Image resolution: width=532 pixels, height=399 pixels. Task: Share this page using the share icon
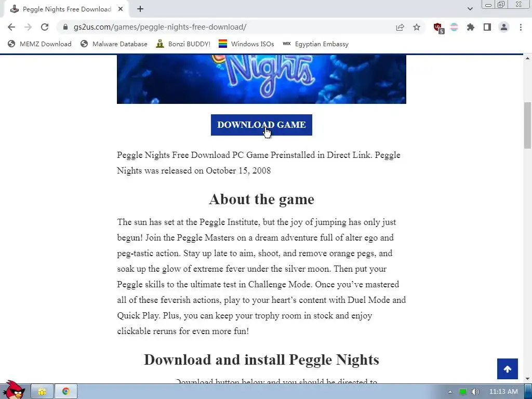click(x=400, y=27)
